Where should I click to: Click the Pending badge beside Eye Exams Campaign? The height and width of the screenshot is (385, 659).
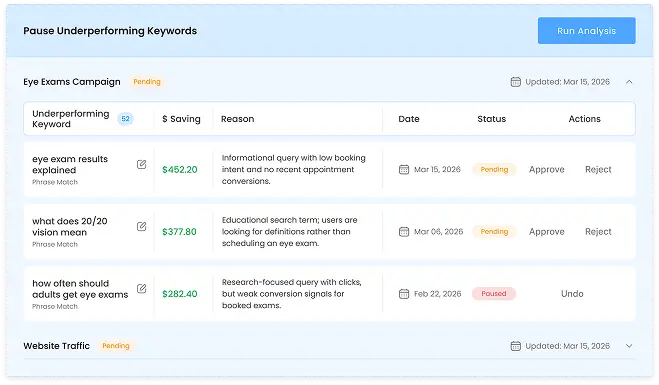[147, 82]
